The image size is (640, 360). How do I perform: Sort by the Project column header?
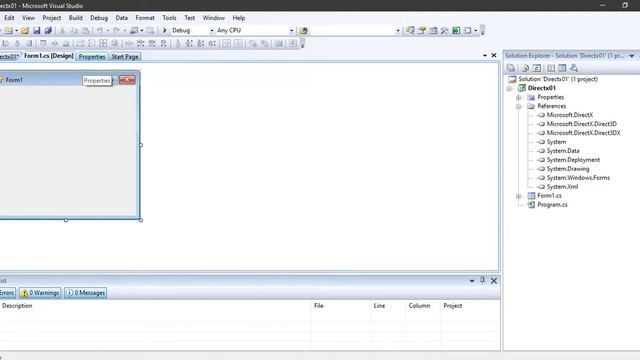click(470, 306)
